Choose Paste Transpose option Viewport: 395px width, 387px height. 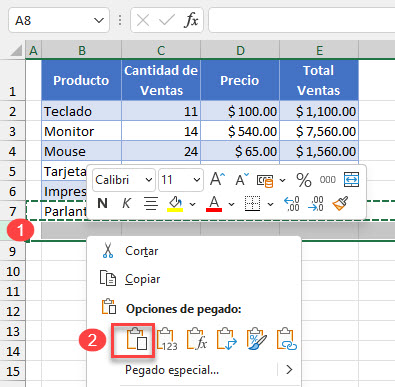[x=227, y=339]
